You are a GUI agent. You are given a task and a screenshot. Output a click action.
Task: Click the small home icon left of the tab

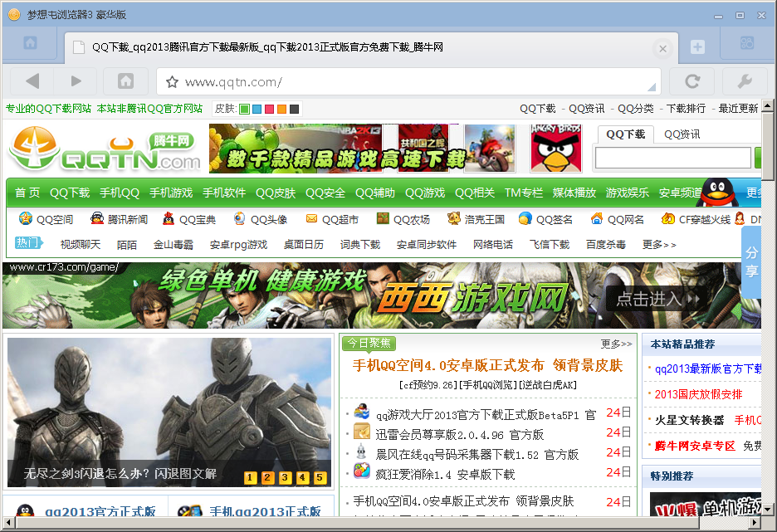[x=30, y=43]
